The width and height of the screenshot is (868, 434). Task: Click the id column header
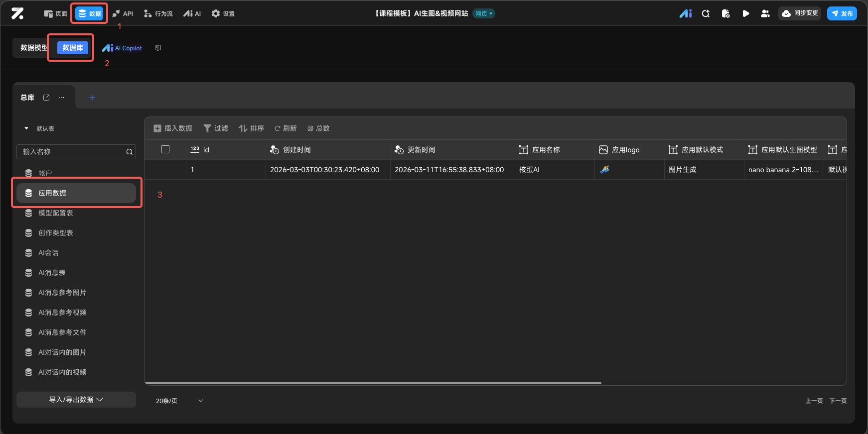226,150
